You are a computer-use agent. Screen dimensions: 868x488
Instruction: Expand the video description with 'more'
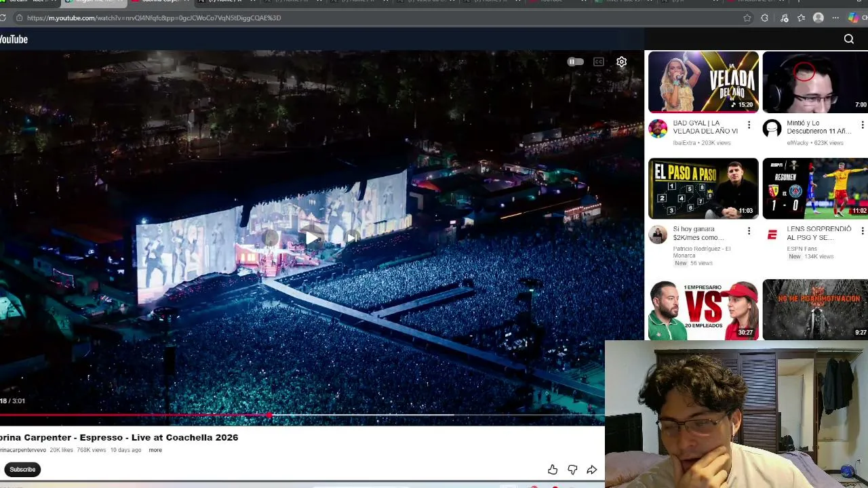pyautogui.click(x=155, y=450)
